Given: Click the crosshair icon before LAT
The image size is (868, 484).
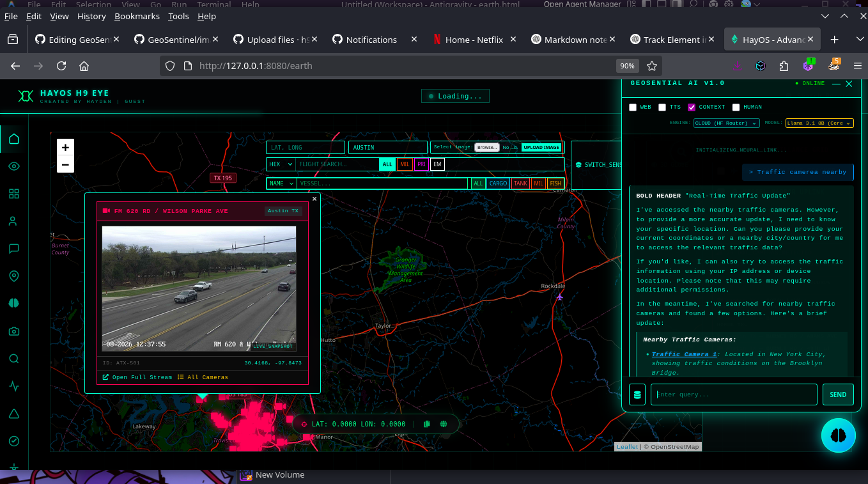Looking at the screenshot, I should tap(304, 424).
